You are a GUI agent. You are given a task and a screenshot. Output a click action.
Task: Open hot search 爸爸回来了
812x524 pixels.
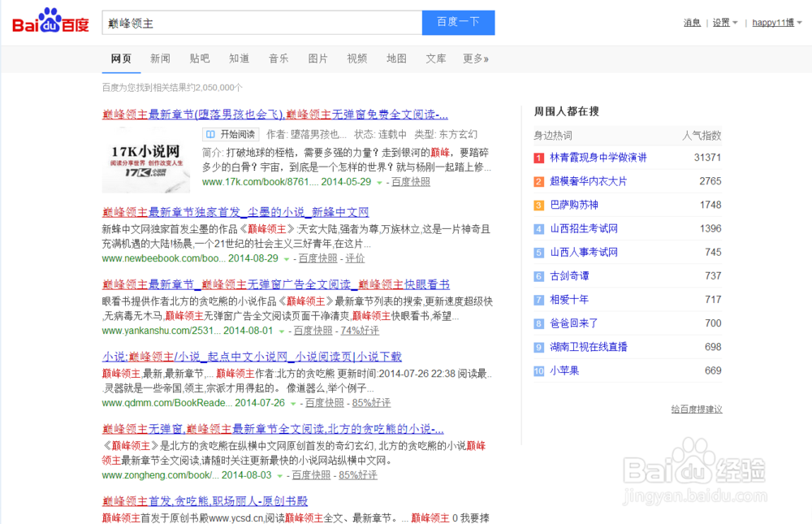point(574,323)
